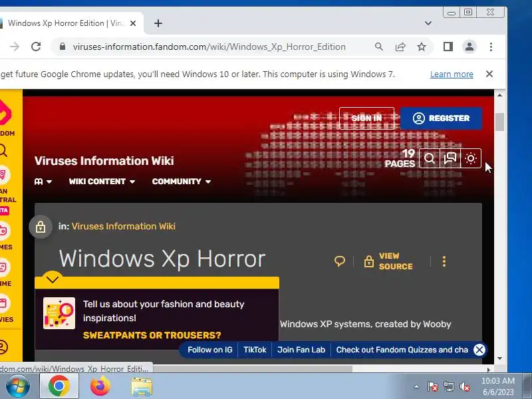Click the REGISTER button
This screenshot has height=399, width=532.
[x=441, y=118]
